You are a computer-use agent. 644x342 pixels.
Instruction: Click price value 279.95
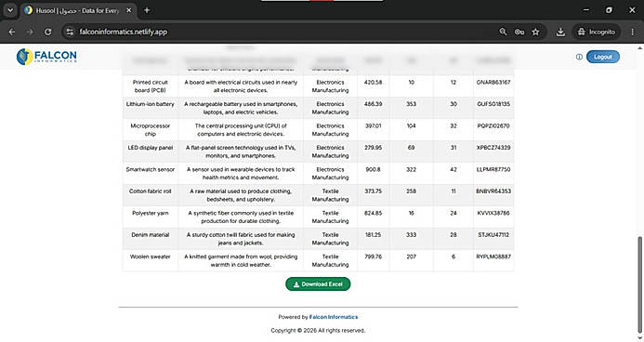(x=373, y=148)
